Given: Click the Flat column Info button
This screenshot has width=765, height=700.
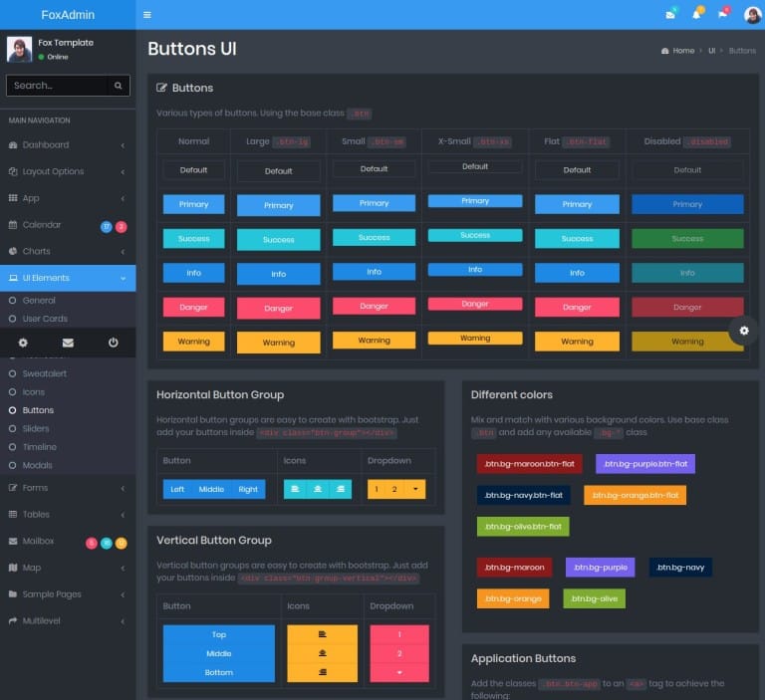Looking at the screenshot, I should (577, 273).
